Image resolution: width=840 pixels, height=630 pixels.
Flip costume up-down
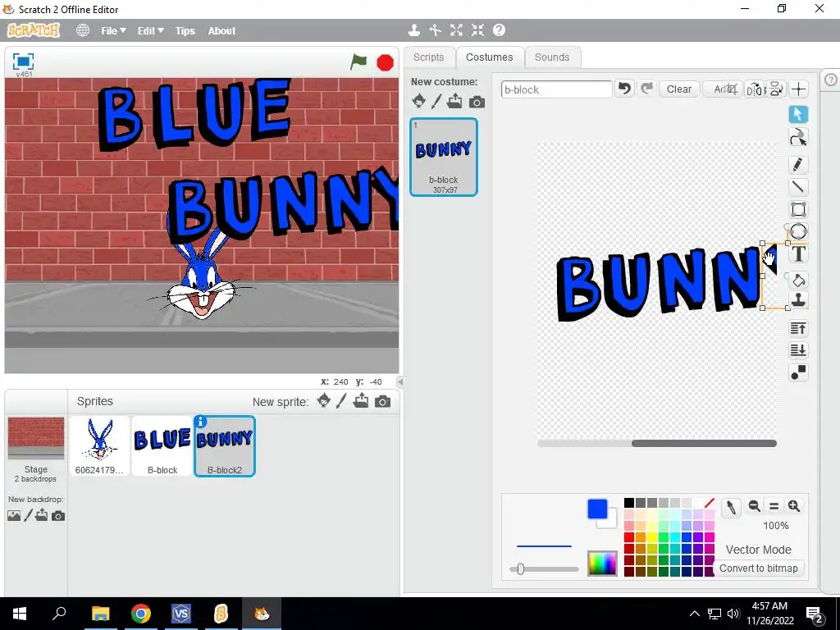point(776,89)
